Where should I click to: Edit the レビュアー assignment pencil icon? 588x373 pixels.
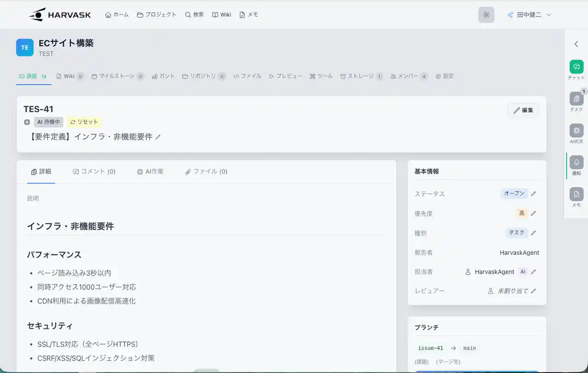coord(533,291)
